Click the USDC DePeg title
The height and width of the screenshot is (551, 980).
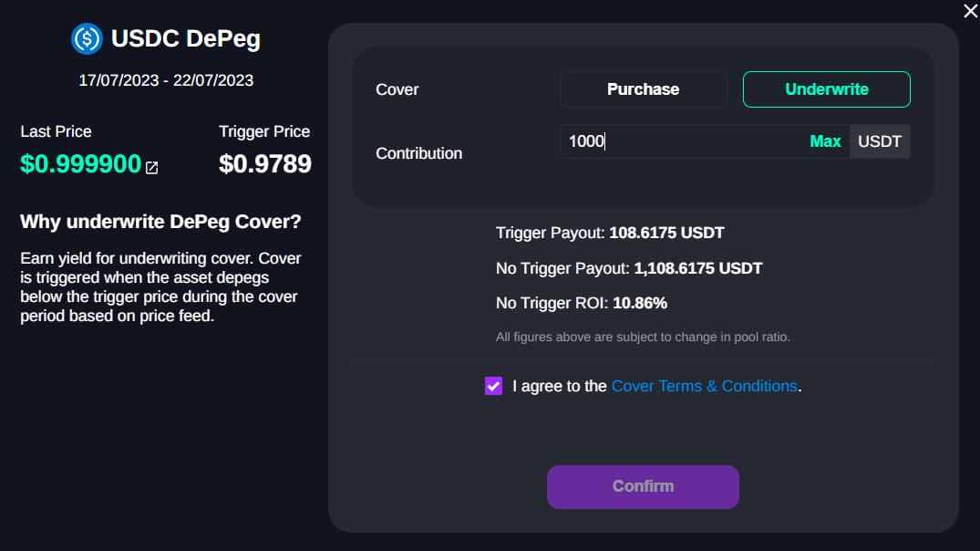pos(185,39)
